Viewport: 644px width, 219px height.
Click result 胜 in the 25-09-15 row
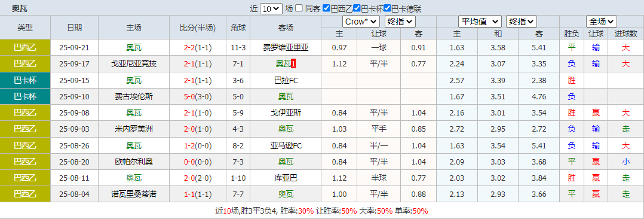(x=572, y=80)
